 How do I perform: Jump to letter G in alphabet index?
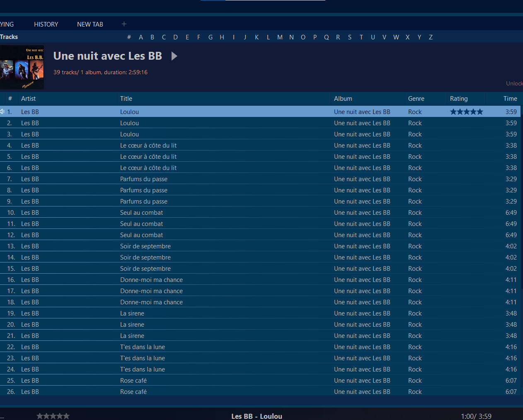pyautogui.click(x=211, y=37)
